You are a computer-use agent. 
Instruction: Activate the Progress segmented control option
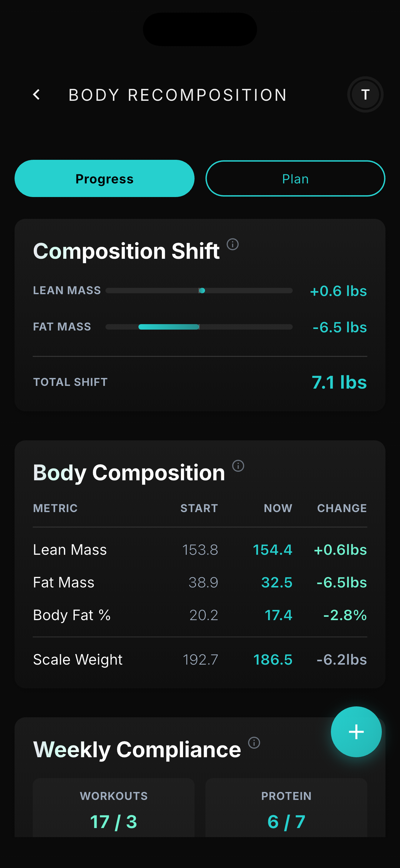coord(105,179)
